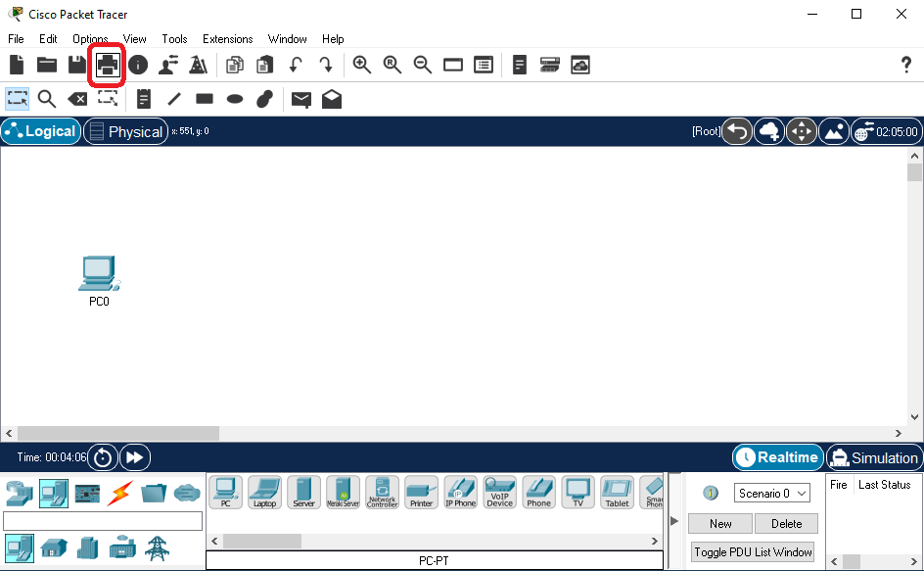Toggle the rectangular Select tool

point(17,99)
